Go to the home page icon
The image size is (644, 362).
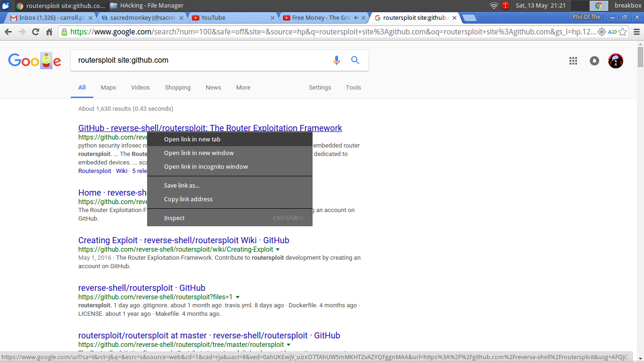[x=49, y=32]
